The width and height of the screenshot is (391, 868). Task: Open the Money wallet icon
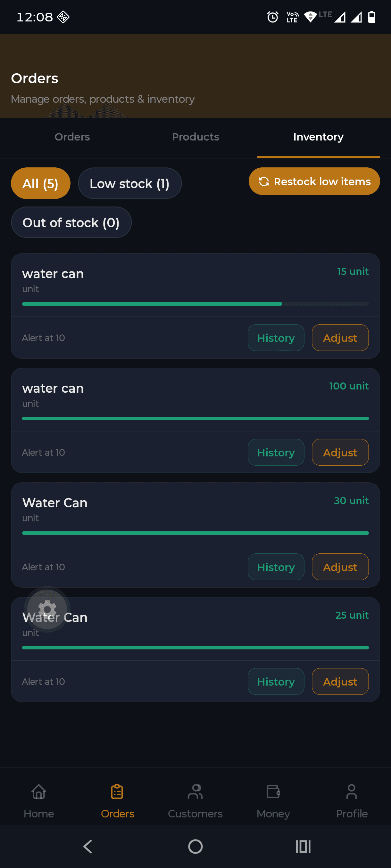[x=273, y=792]
